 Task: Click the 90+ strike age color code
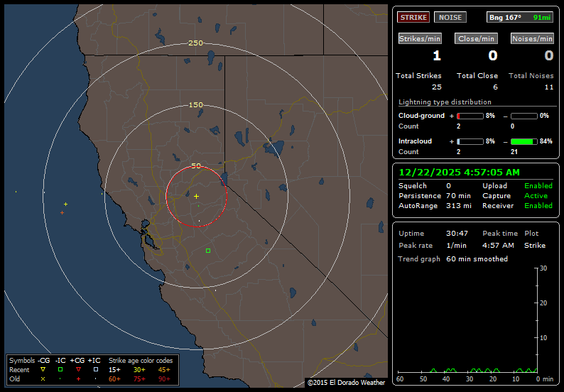[x=164, y=379]
